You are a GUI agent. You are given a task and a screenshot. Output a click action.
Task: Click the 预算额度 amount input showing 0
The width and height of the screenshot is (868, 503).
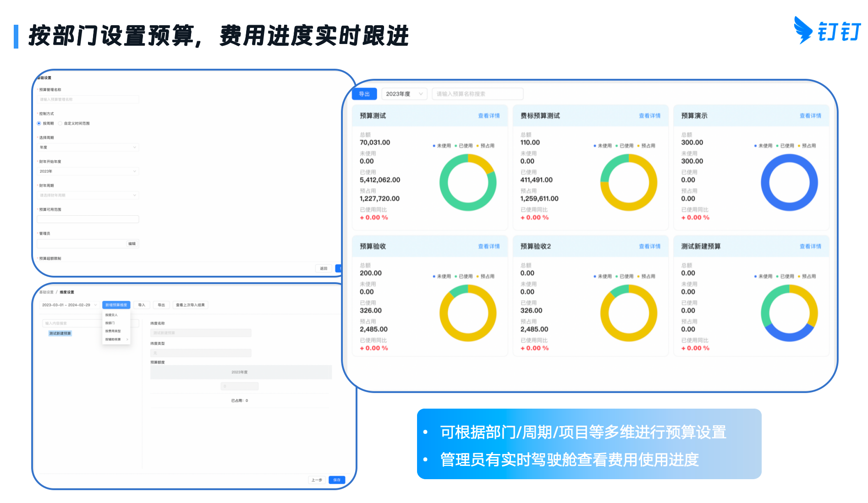[240, 386]
